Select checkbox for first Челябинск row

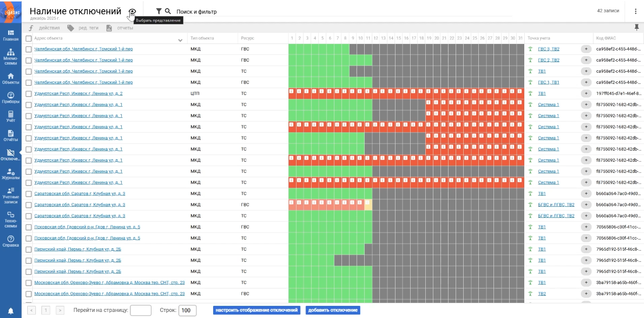(29, 49)
